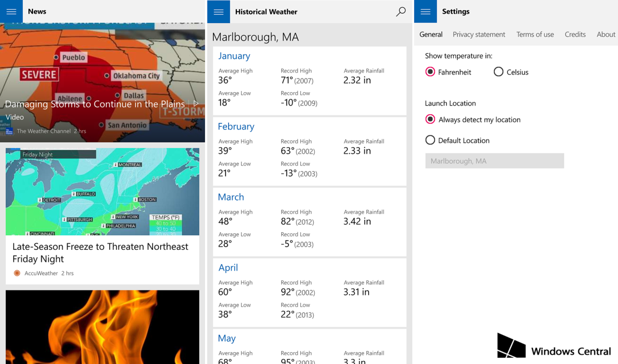Click the AccuWeather source logo
Viewport: 618px width, 364px height.
tap(17, 273)
